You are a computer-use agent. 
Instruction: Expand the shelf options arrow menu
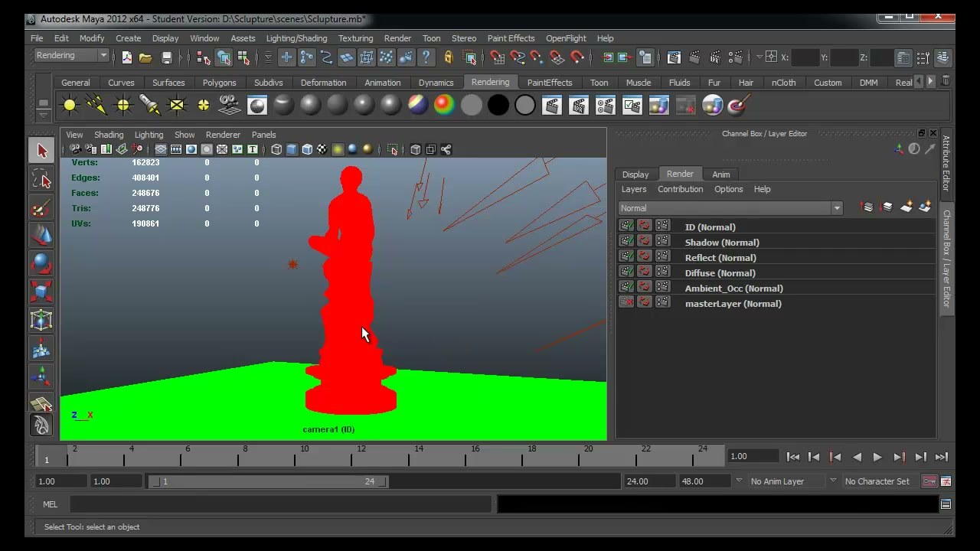pyautogui.click(x=44, y=114)
